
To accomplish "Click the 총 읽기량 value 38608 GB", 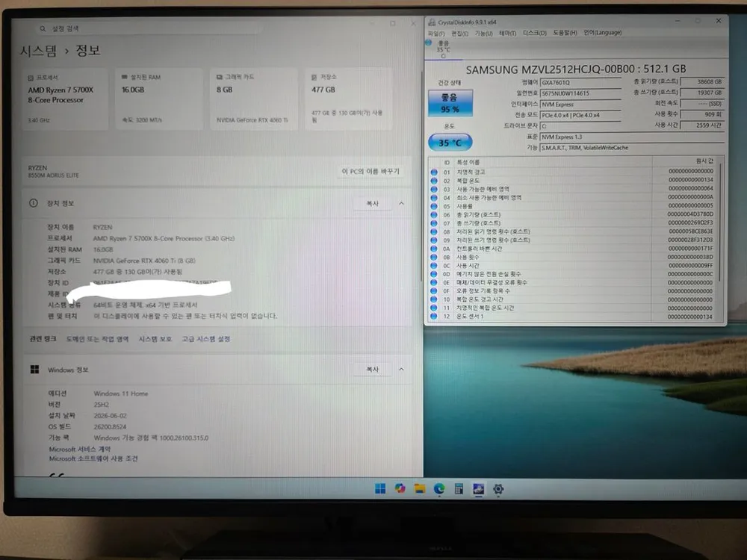I will click(x=702, y=82).
